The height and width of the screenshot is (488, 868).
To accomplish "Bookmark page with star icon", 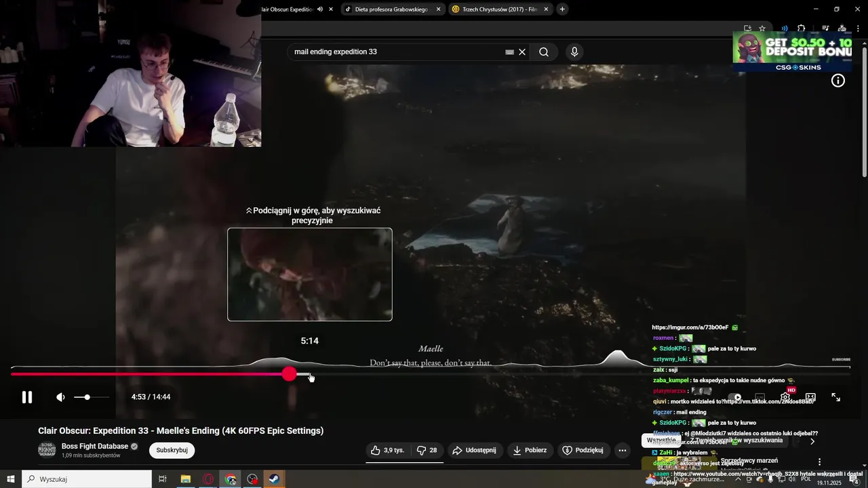I will pos(762,28).
